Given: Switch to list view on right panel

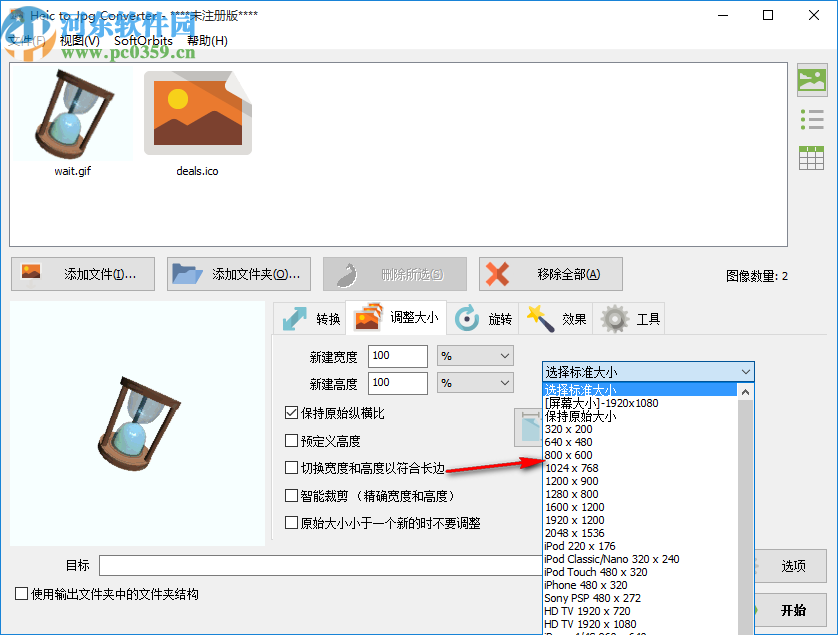Looking at the screenshot, I should [812, 119].
